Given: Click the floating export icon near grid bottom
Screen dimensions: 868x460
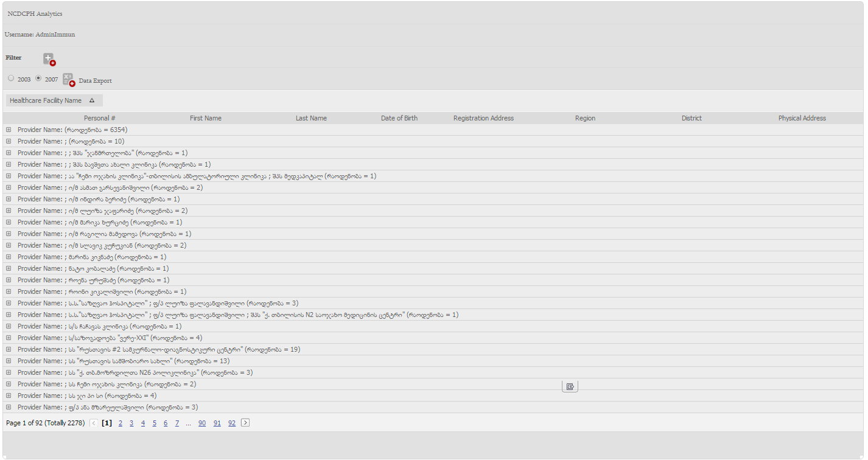Looking at the screenshot, I should tap(570, 386).
